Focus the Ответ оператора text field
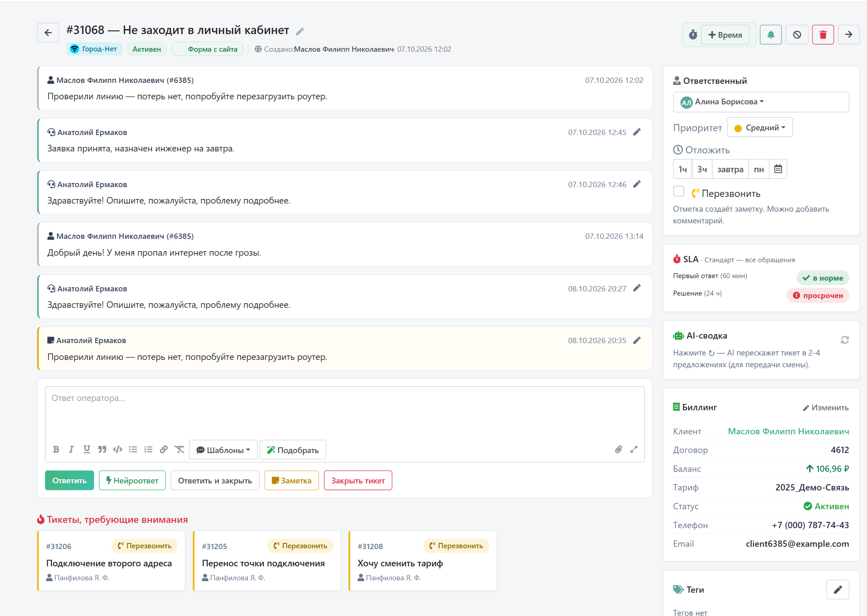 coord(344,413)
